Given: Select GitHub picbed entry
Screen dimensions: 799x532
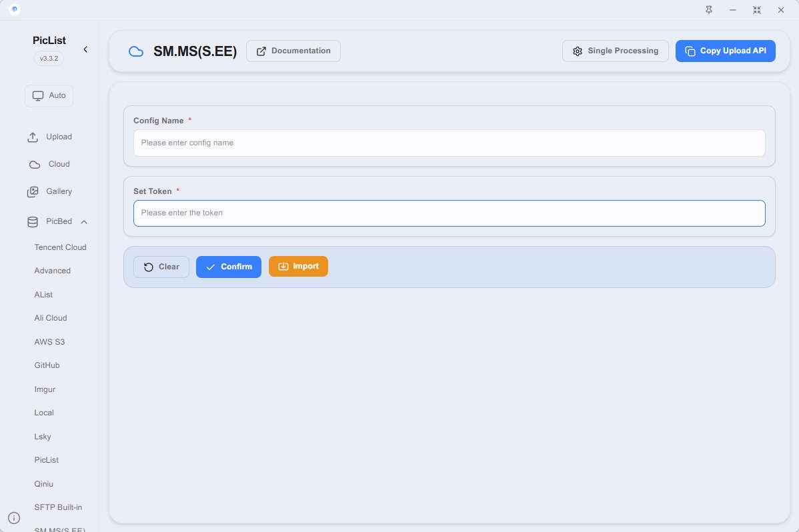Looking at the screenshot, I should (47, 365).
